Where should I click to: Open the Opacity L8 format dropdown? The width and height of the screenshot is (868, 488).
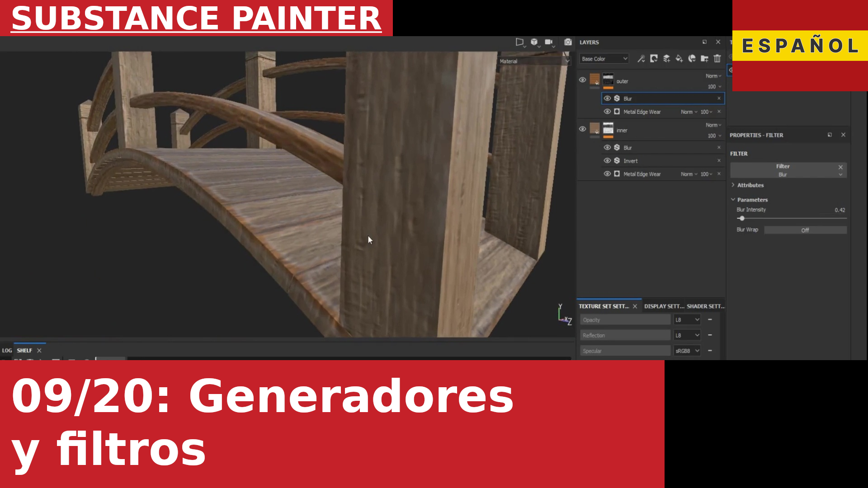(687, 319)
